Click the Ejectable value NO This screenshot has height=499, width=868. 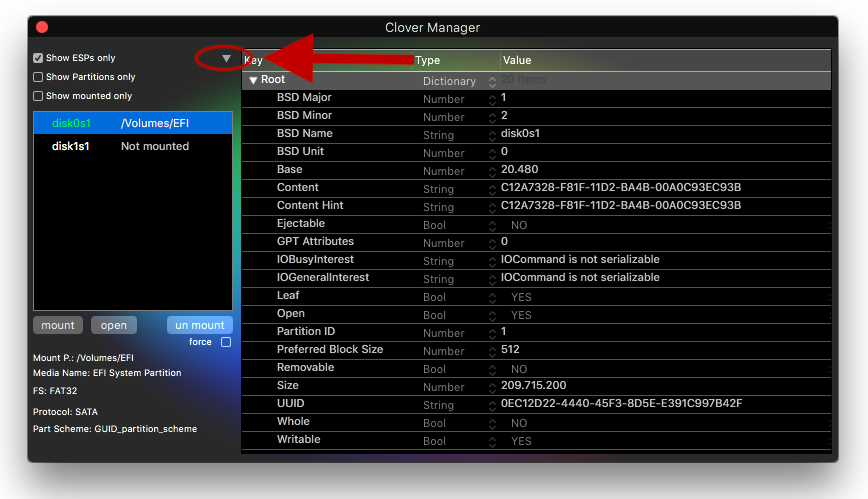[x=519, y=225]
